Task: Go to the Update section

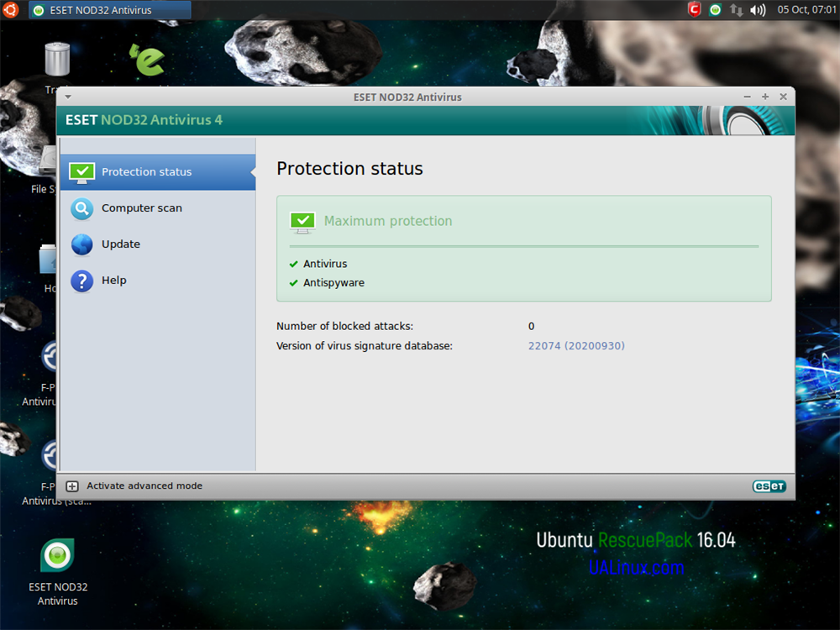Action: (158, 244)
